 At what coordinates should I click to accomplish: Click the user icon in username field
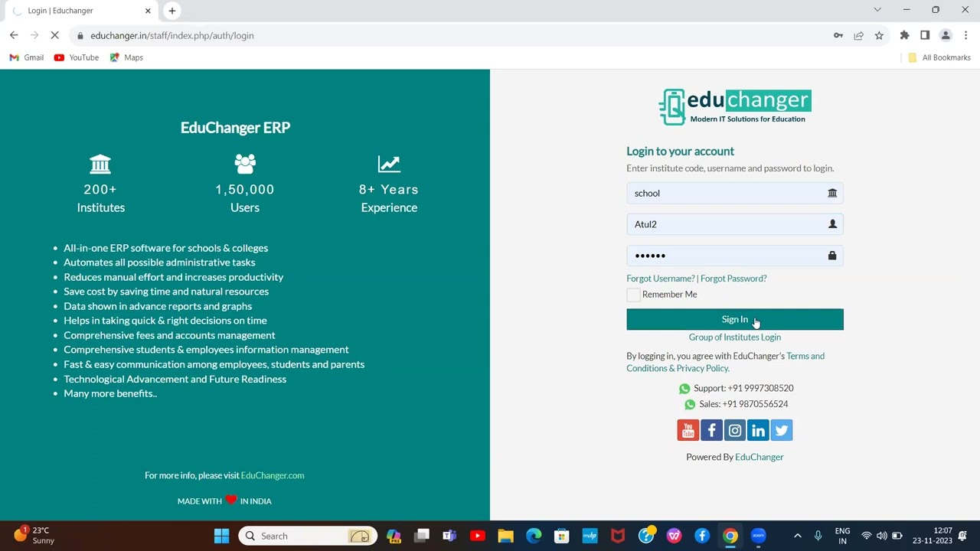point(832,224)
